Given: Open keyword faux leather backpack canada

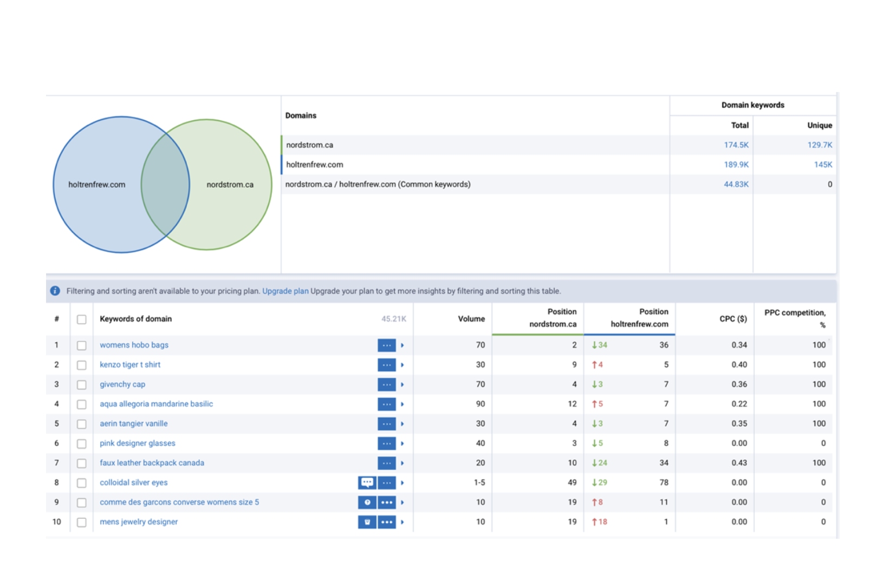Looking at the screenshot, I should pos(152,463).
